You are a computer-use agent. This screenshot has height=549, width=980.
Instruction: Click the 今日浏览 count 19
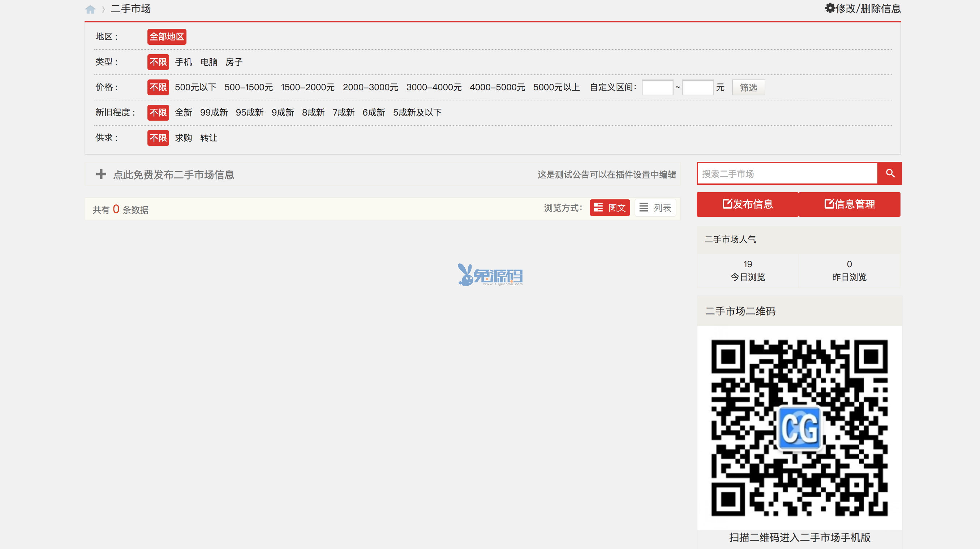click(x=748, y=264)
